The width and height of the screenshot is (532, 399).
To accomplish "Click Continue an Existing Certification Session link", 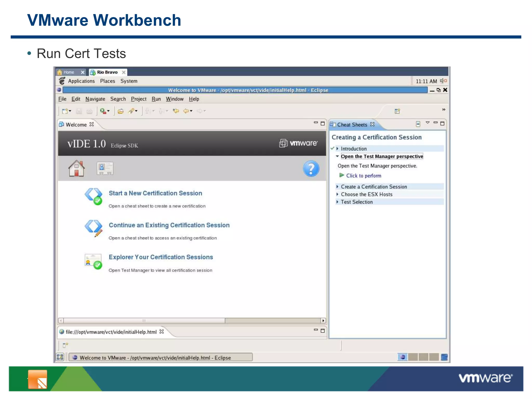I will tap(169, 225).
